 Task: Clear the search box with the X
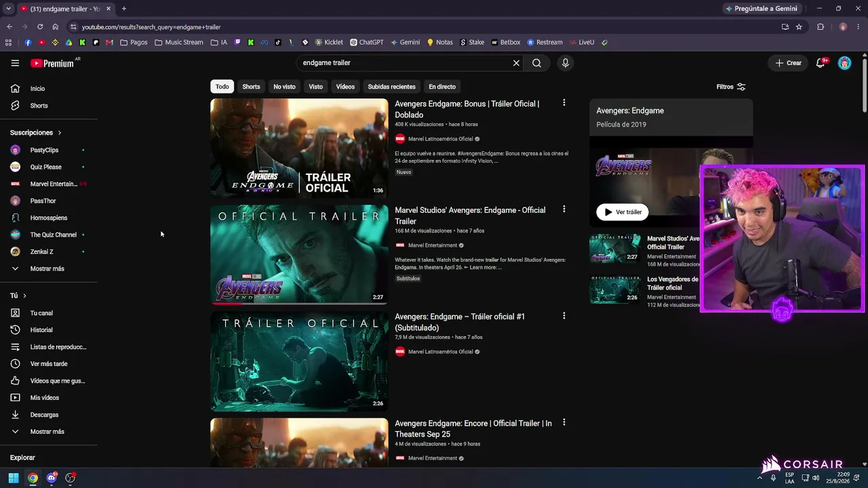pos(516,63)
